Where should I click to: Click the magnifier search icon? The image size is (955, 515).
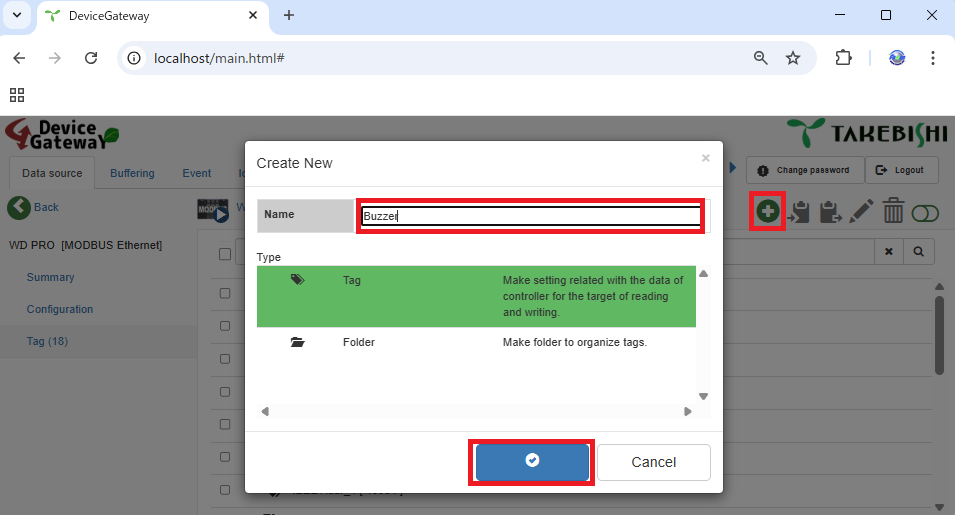[918, 252]
